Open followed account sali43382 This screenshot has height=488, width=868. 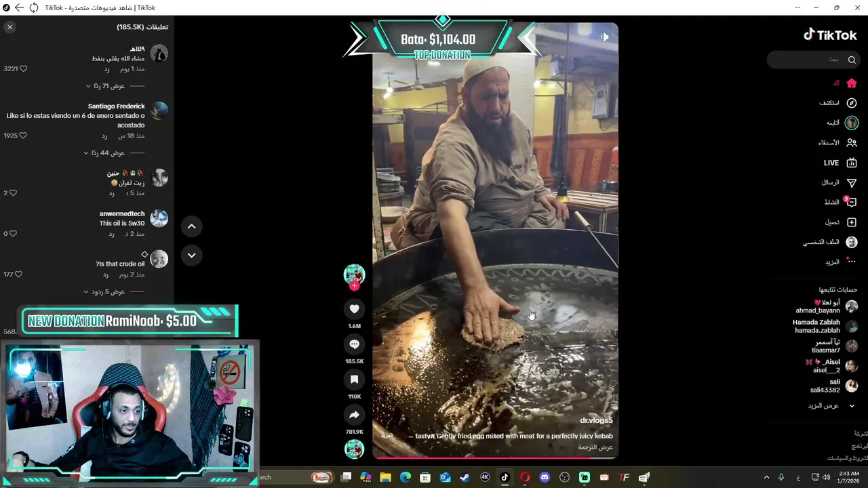(x=834, y=386)
